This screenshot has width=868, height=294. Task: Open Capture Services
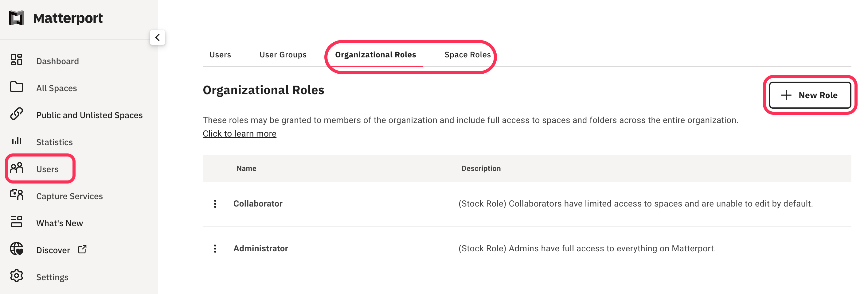69,196
